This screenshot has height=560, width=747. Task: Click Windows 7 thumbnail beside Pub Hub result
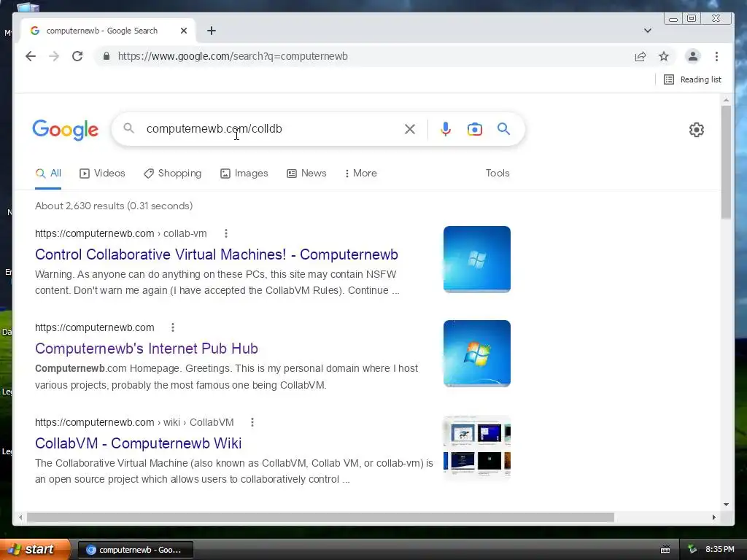(x=477, y=354)
